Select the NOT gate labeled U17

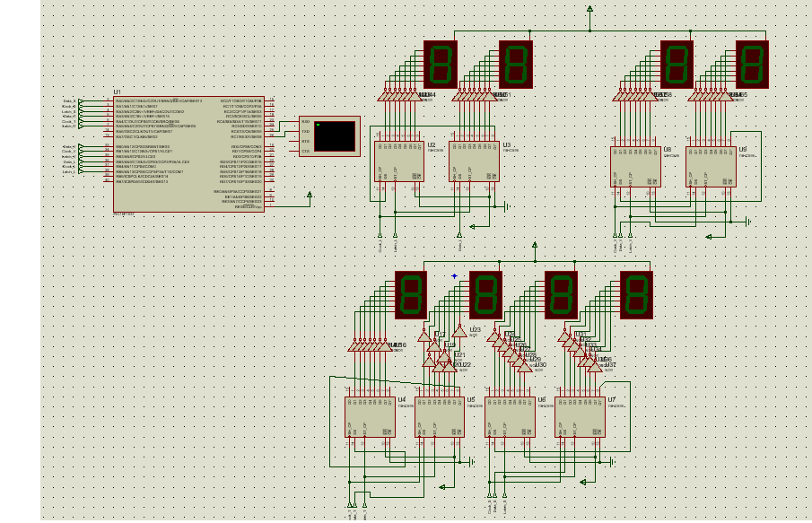tap(424, 336)
